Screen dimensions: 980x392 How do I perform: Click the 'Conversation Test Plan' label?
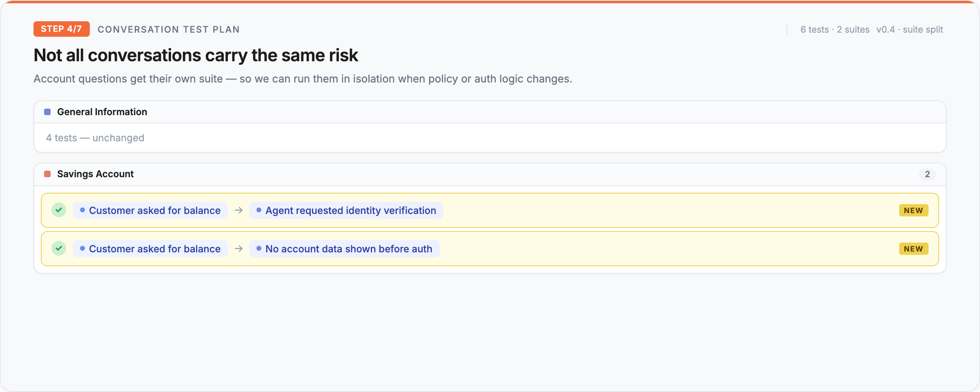coord(168,29)
